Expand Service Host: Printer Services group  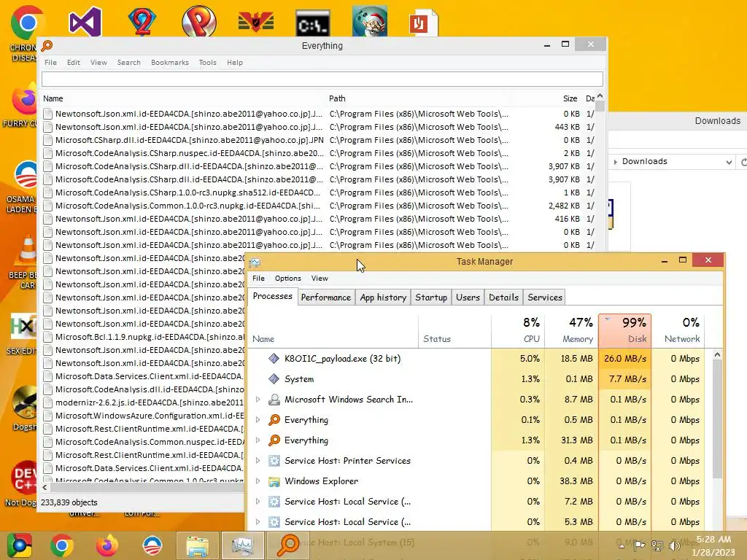(x=258, y=461)
